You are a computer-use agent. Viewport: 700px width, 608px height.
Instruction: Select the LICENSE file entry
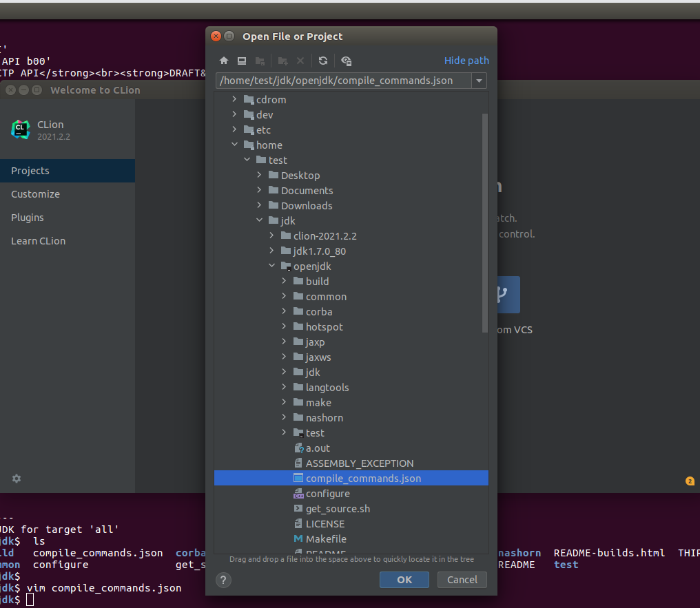point(351,524)
